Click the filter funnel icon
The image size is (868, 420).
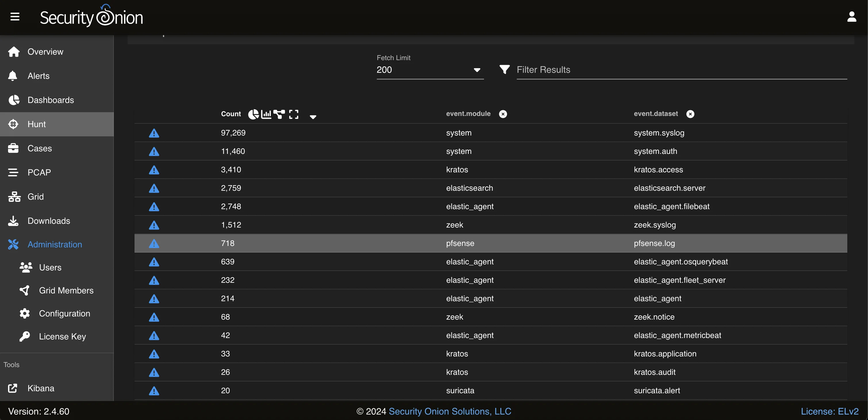pos(504,70)
